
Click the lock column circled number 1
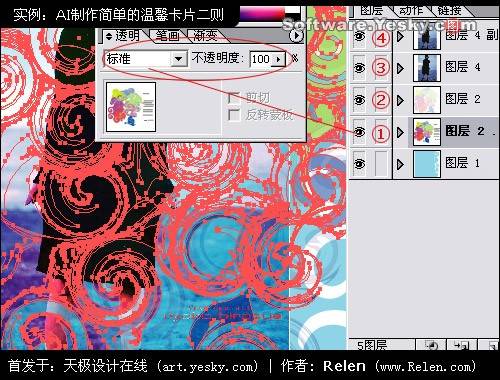(381, 134)
